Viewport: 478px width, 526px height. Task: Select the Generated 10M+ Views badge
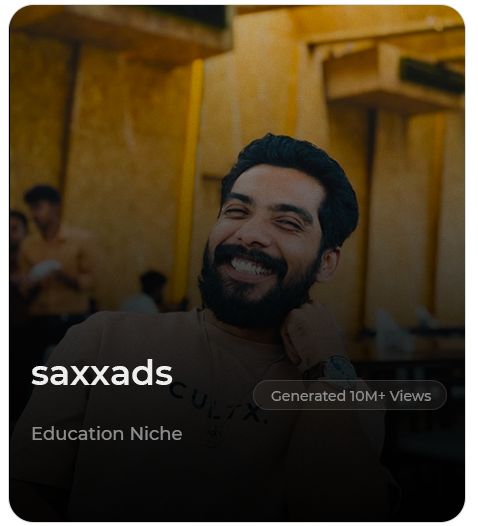(x=350, y=396)
